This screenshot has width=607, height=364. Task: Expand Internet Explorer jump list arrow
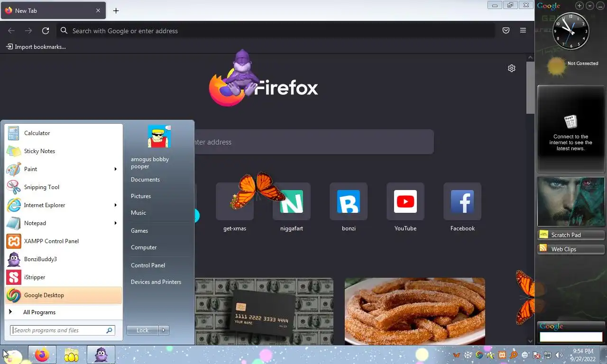(115, 205)
